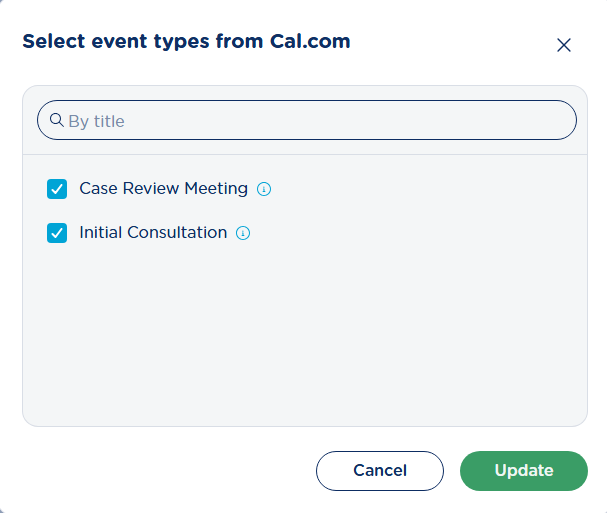Screen dimensions: 607x513
Task: Focus the By title search field
Action: 310,121
